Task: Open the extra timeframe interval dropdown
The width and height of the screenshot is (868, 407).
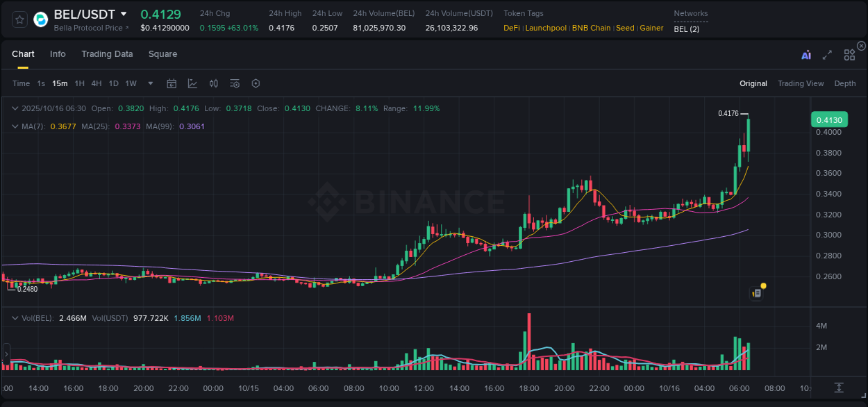Action: click(x=149, y=83)
